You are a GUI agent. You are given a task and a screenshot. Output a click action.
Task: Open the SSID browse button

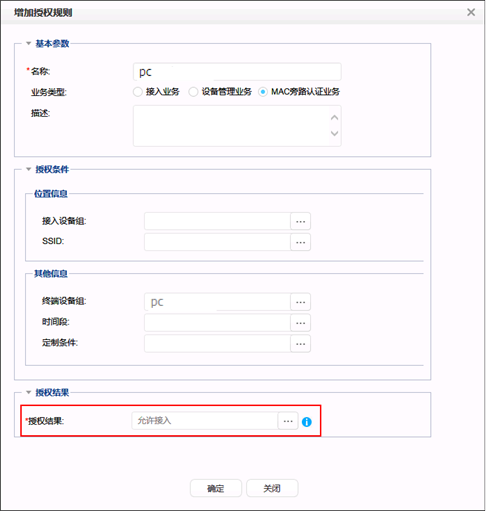click(x=300, y=242)
